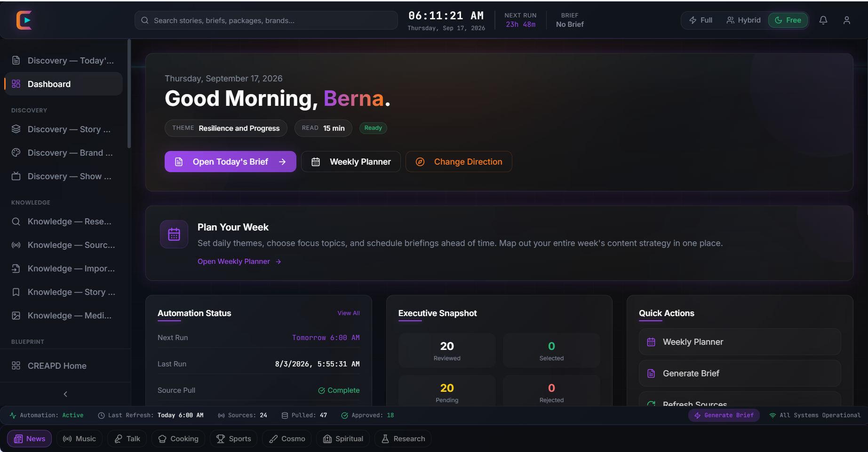Click Knowledge — Media image icon
Viewport: 868px width, 452px height.
(16, 315)
